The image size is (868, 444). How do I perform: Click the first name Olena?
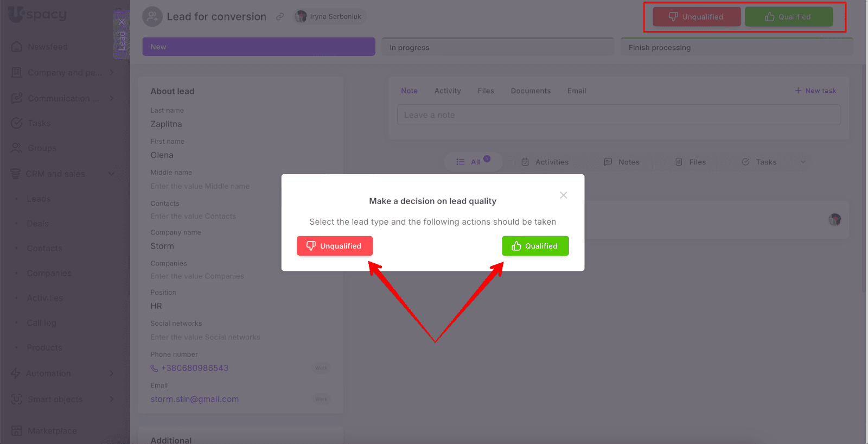click(x=162, y=155)
